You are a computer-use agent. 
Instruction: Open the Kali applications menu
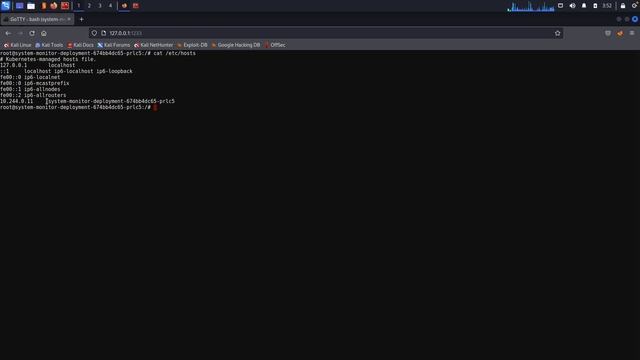(5, 6)
